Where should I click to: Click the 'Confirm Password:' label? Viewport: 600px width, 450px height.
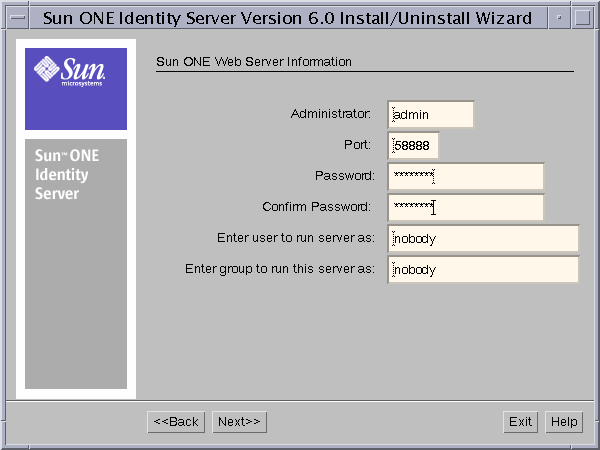pyautogui.click(x=316, y=207)
